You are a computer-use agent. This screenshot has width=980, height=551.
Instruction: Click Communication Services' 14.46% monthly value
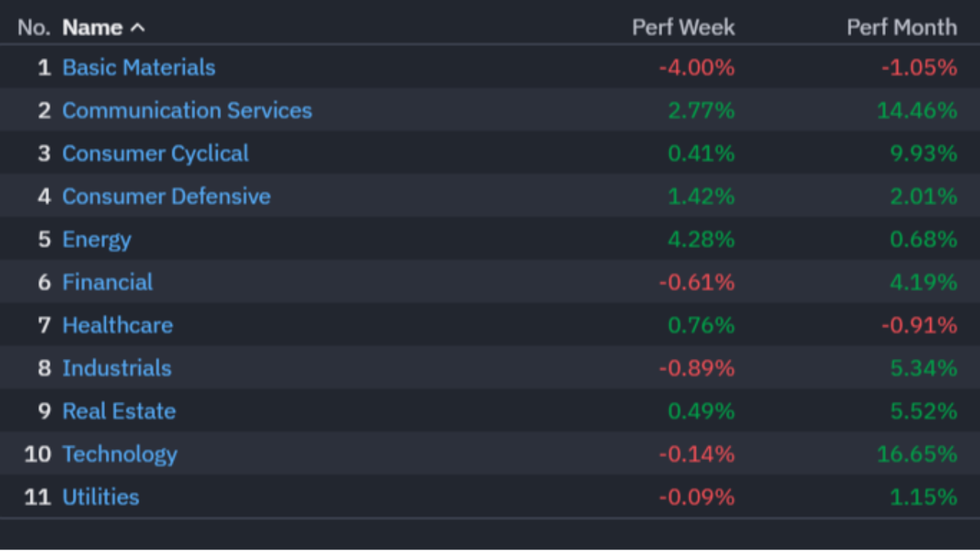coord(917,110)
